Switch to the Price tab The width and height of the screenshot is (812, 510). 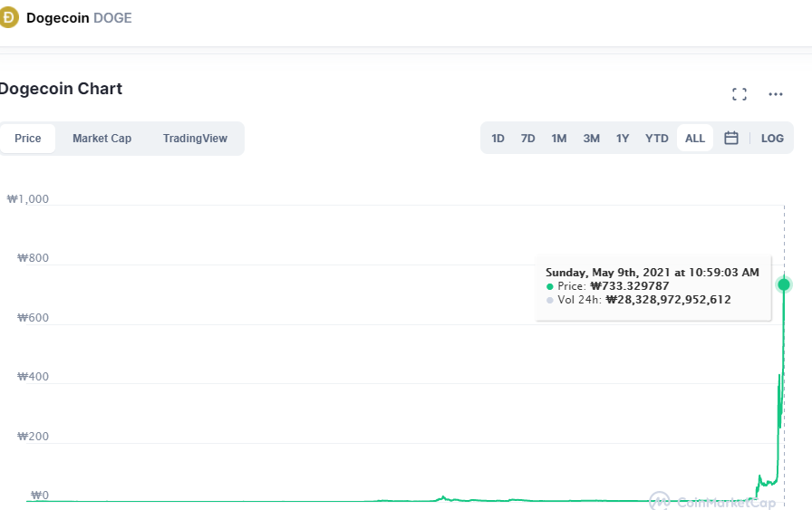click(x=27, y=139)
